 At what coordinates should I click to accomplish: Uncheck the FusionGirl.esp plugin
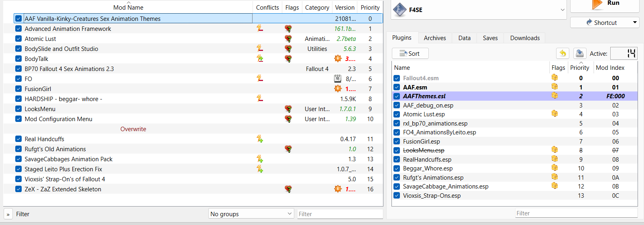click(397, 141)
